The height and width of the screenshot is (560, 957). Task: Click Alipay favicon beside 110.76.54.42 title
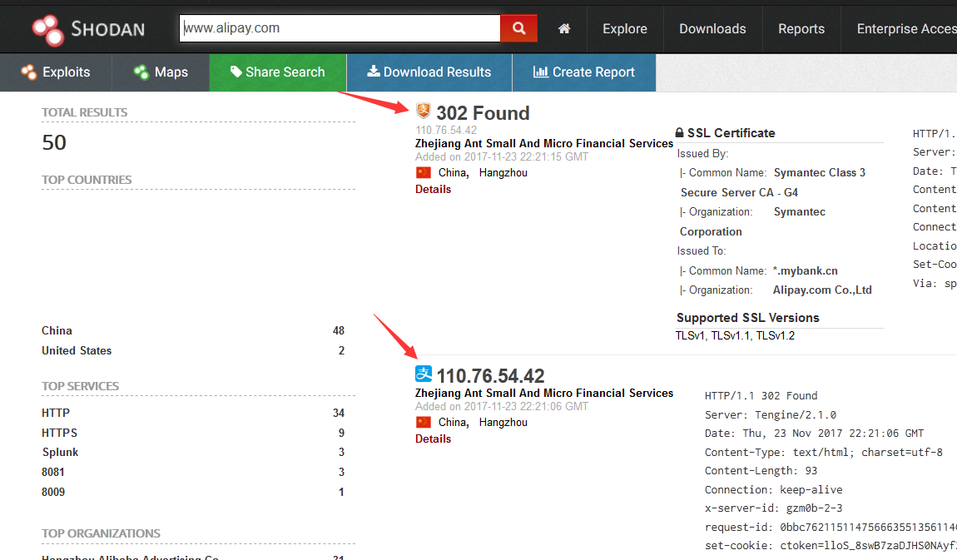pos(424,374)
